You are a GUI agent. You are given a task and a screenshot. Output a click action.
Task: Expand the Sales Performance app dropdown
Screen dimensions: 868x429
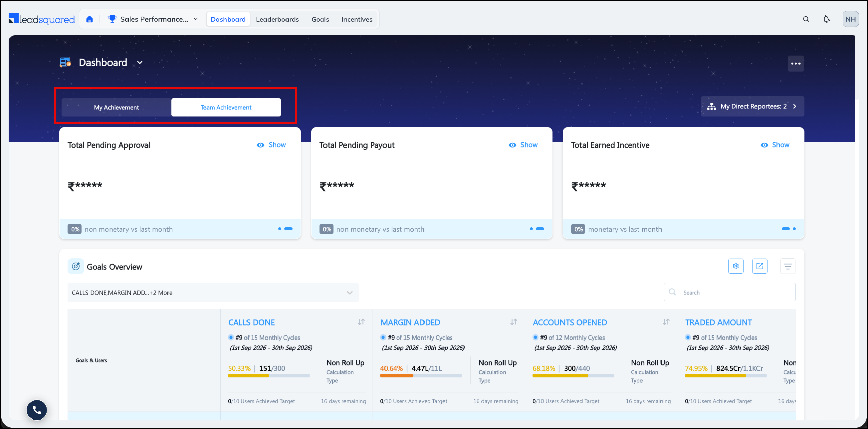point(196,19)
